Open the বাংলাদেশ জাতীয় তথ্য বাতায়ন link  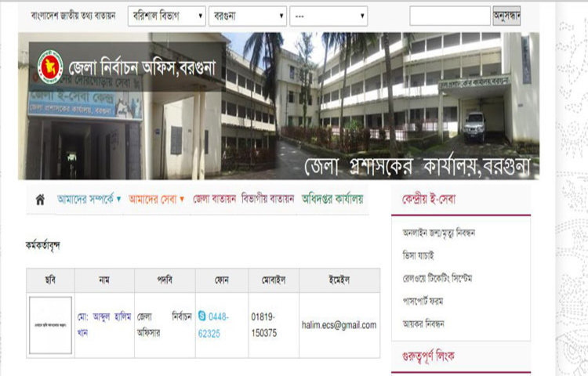click(73, 16)
